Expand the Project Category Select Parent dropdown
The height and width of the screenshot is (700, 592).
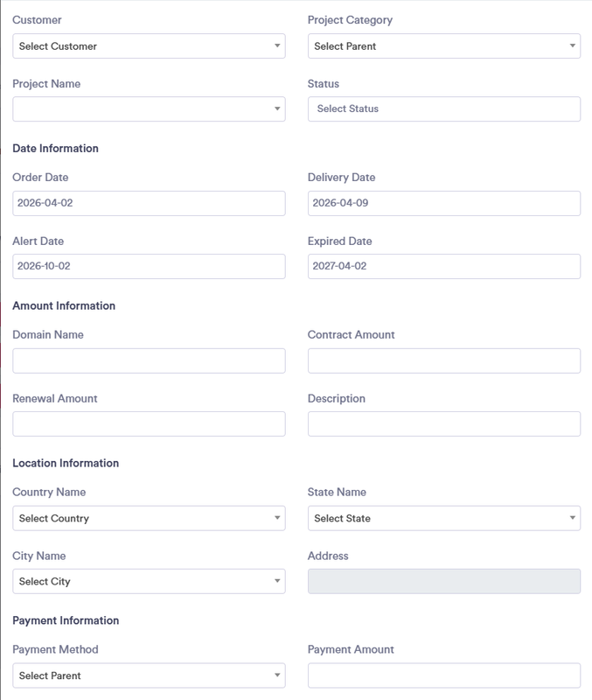[444, 46]
